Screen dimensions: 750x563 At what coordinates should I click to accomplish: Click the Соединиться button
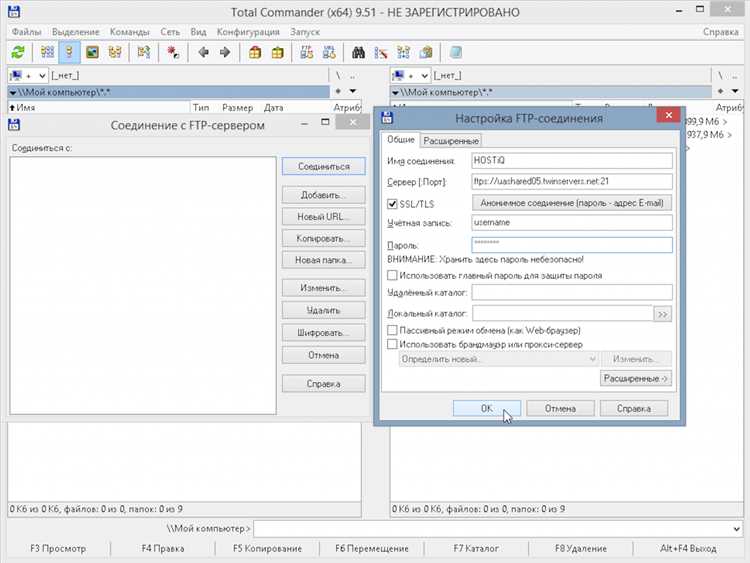click(324, 166)
